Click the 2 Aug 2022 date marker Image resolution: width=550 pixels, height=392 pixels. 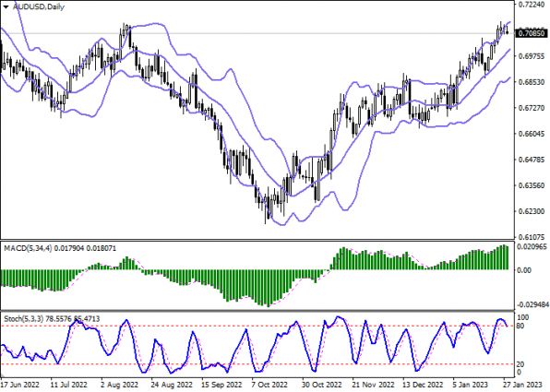[120, 385]
